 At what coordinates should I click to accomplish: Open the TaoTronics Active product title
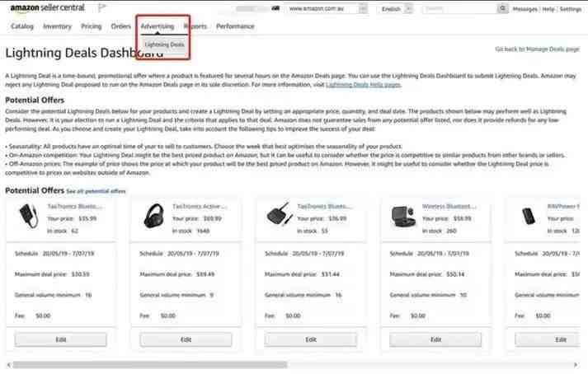point(199,207)
